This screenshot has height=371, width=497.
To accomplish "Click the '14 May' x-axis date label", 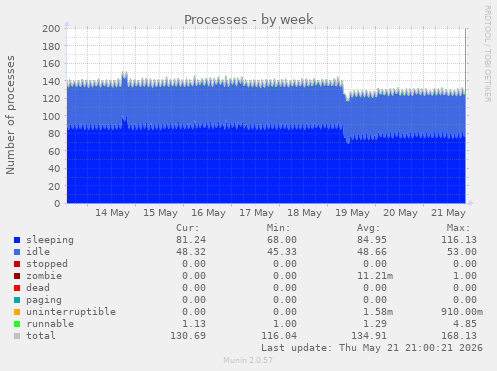I will (x=112, y=213).
